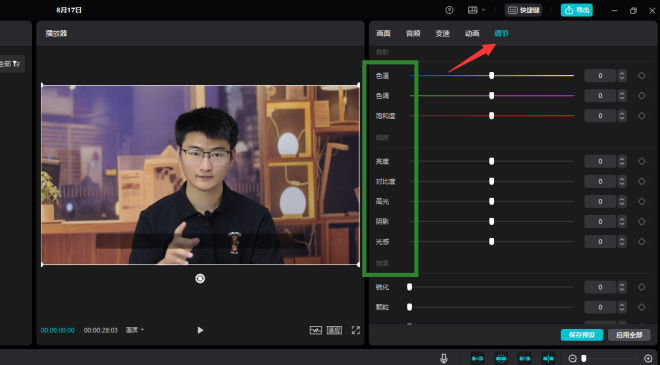Click the 对比度 value stepper arrows
The image size is (660, 365).
[622, 181]
